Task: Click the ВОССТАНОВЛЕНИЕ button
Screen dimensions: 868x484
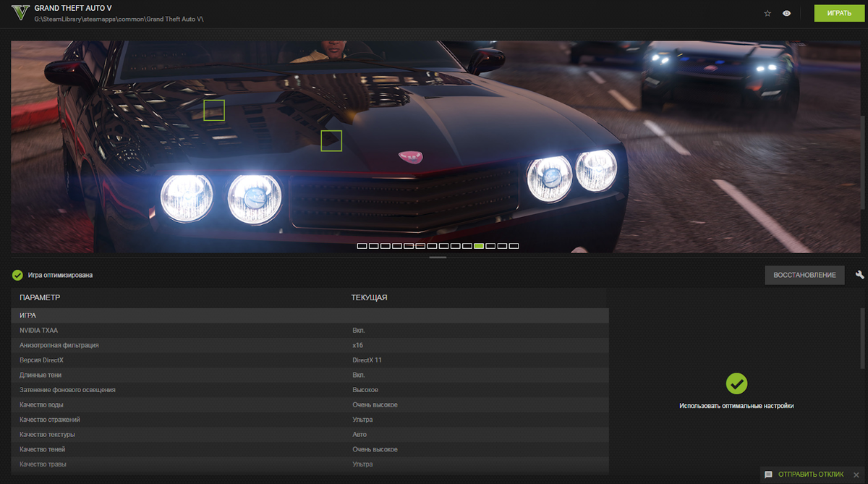Action: click(804, 275)
